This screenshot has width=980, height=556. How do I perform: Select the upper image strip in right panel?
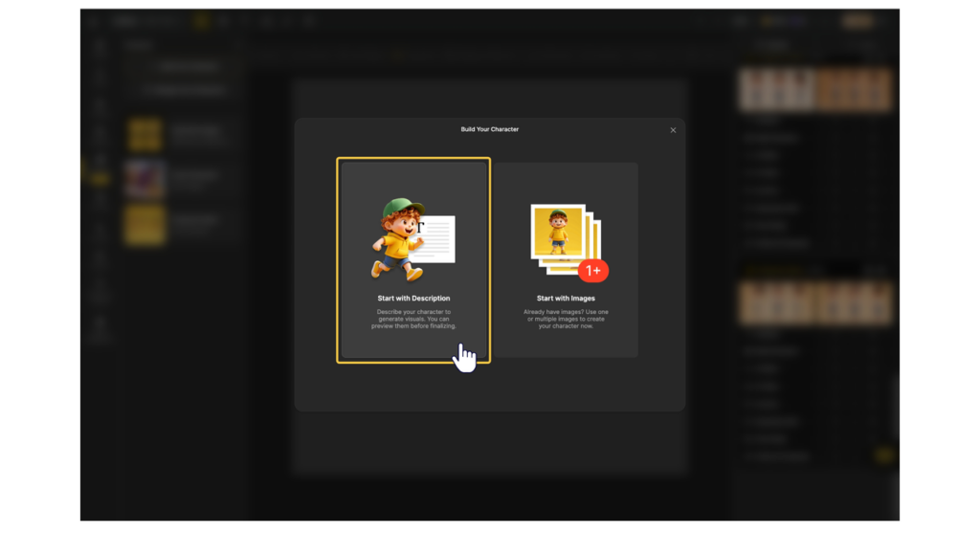(815, 90)
